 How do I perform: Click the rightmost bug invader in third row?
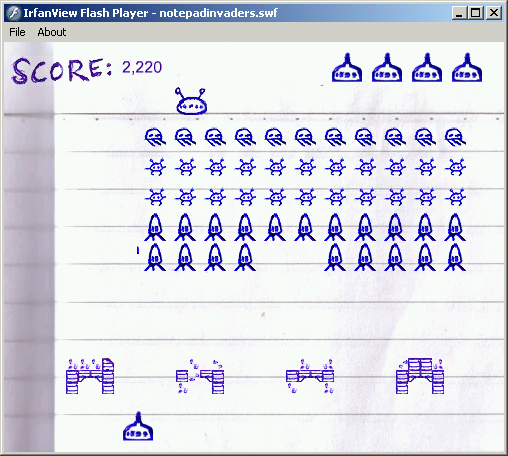pyautogui.click(x=455, y=197)
